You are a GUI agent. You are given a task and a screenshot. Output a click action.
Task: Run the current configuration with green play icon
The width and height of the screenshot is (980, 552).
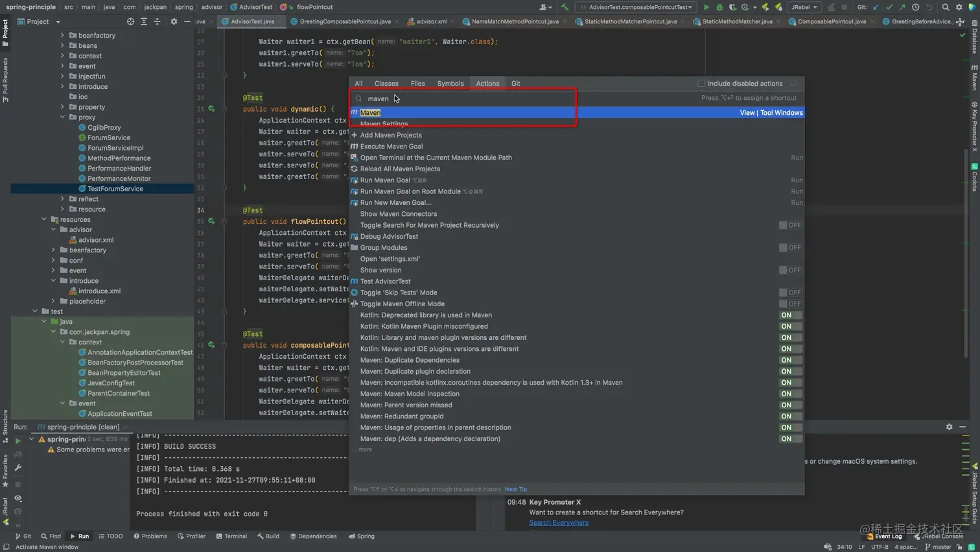pyautogui.click(x=706, y=7)
